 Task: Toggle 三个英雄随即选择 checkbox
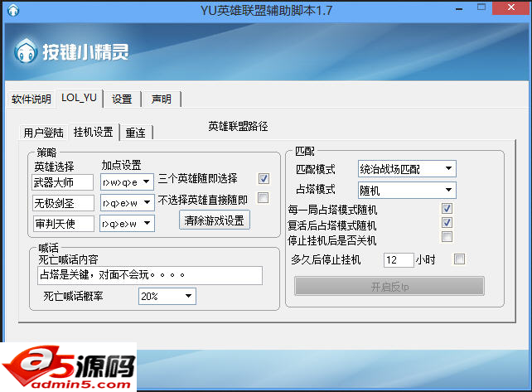(264, 178)
